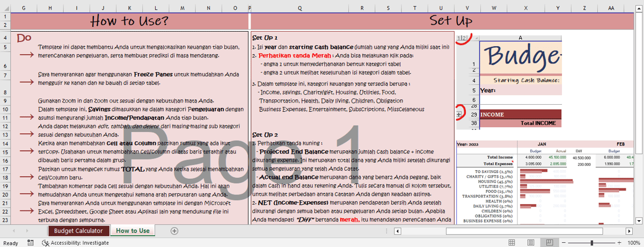Image resolution: width=644 pixels, height=247 pixels.
Task: Click line starting '2. NET (Income-Expenses)'
Action: 352,202
